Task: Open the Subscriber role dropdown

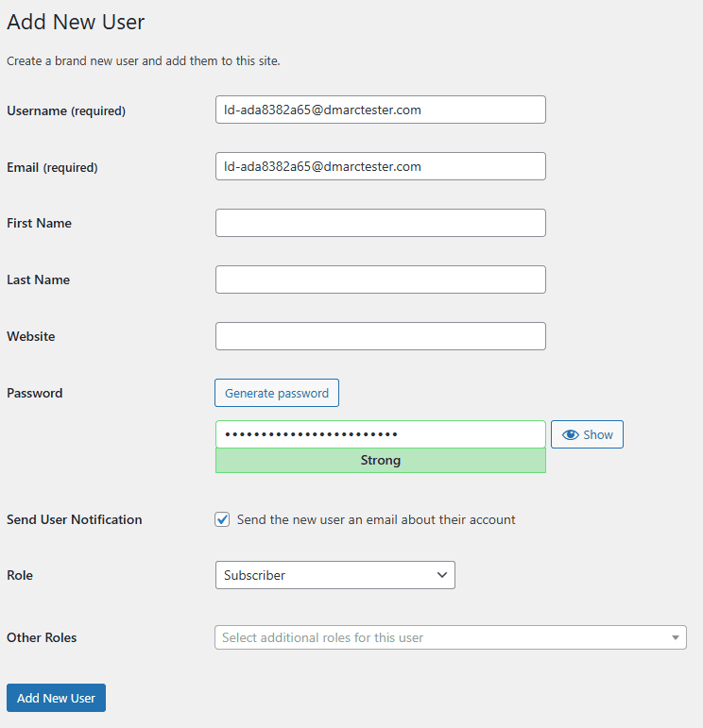Action: click(x=335, y=575)
